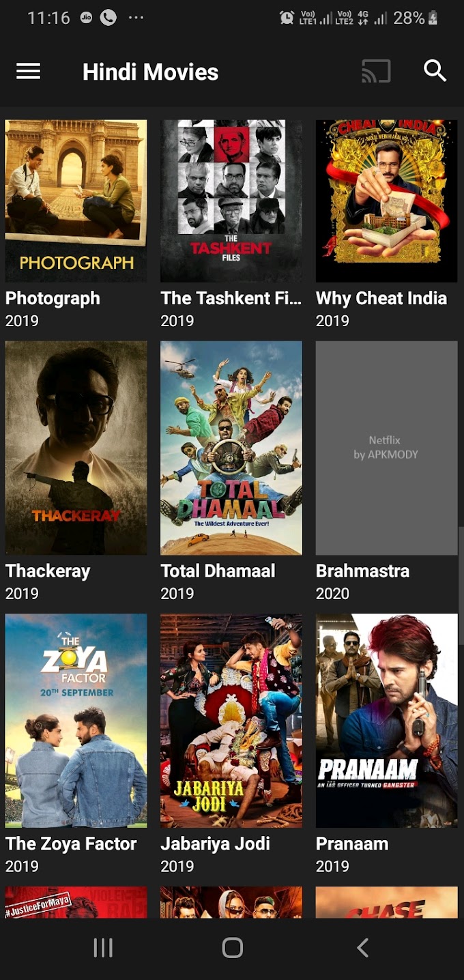Tap the Hindi Movies header title
464x980 pixels.
point(150,72)
